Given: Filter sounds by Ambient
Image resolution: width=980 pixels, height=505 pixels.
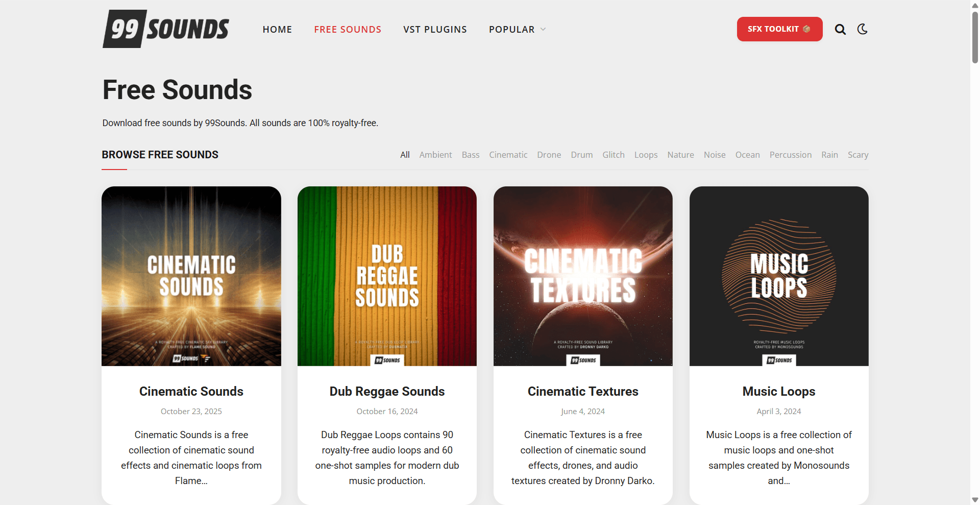Looking at the screenshot, I should click(435, 155).
